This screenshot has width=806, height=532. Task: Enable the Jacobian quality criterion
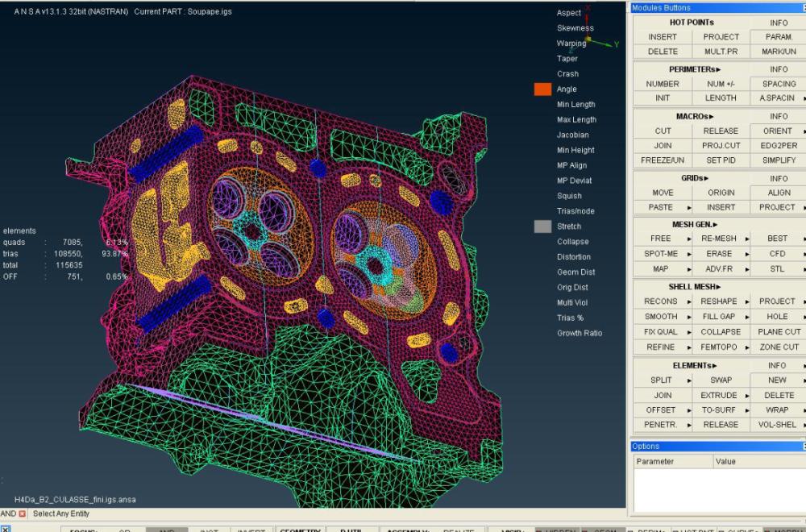click(x=572, y=135)
